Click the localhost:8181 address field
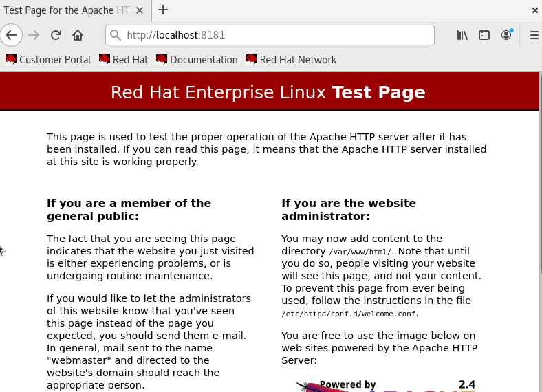 (270, 35)
